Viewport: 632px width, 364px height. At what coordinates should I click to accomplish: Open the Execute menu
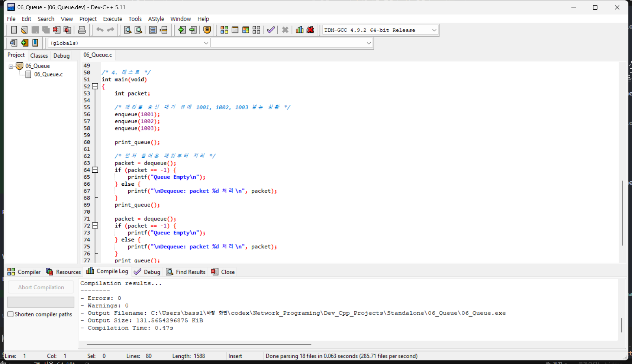pos(113,19)
